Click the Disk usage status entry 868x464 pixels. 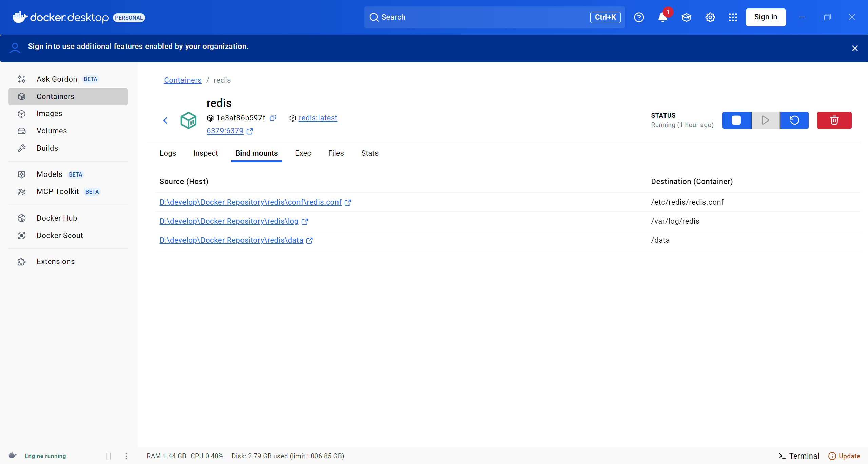click(x=288, y=456)
